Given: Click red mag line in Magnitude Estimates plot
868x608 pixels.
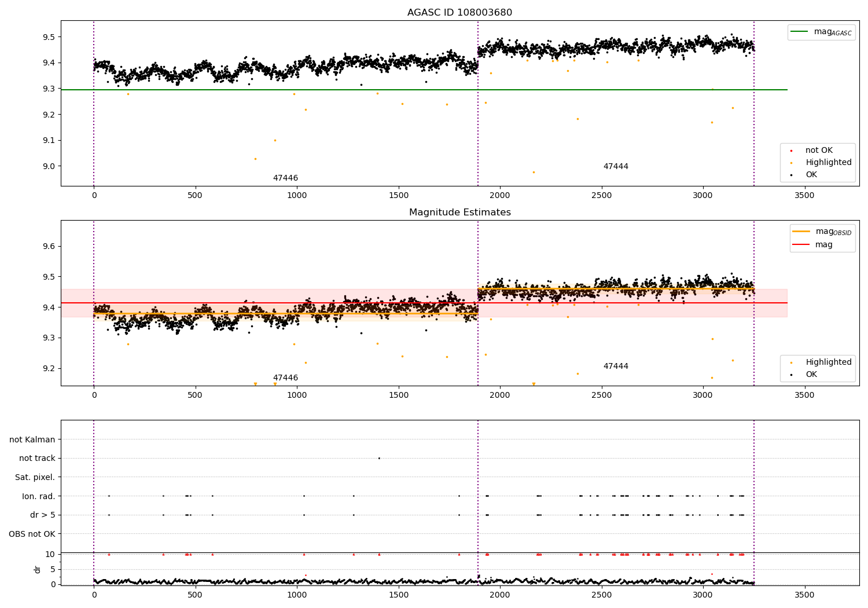Looking at the screenshot, I should pos(424,303).
